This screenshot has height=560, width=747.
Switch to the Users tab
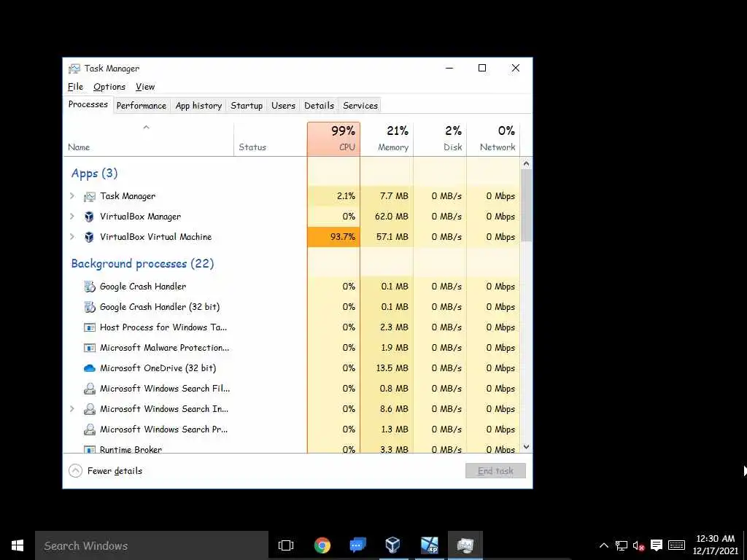tap(284, 106)
